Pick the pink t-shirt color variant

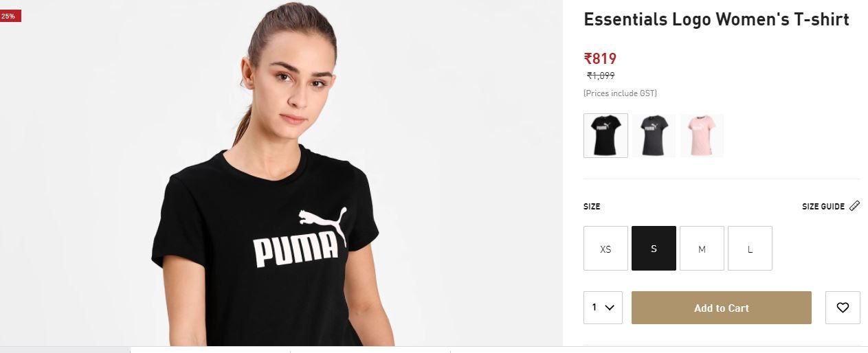pyautogui.click(x=702, y=135)
